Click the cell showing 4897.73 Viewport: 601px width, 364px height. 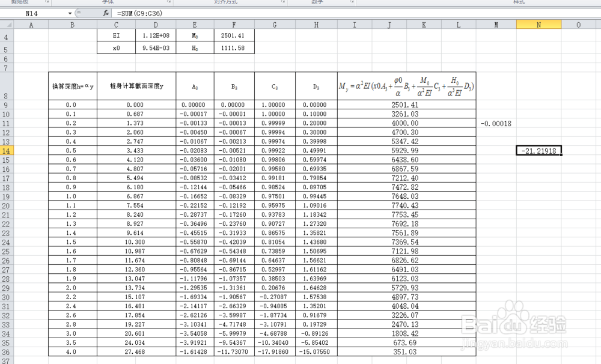tap(407, 297)
